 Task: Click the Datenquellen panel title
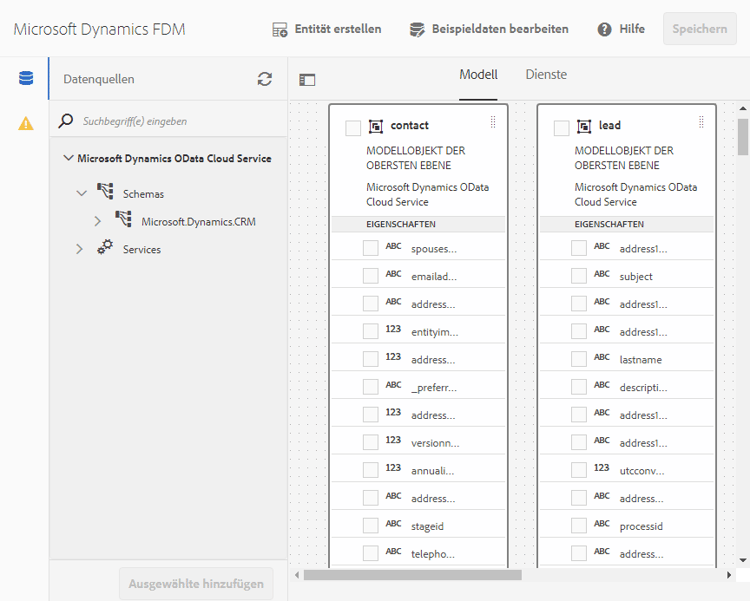point(99,79)
